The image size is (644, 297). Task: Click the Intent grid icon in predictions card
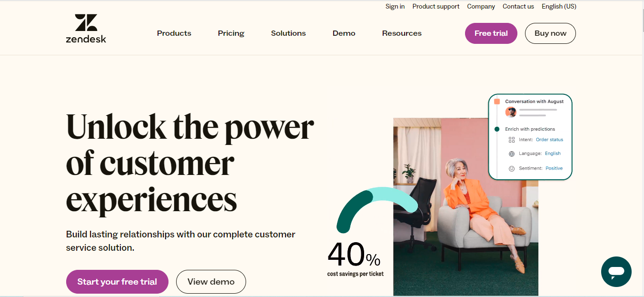[x=512, y=140]
